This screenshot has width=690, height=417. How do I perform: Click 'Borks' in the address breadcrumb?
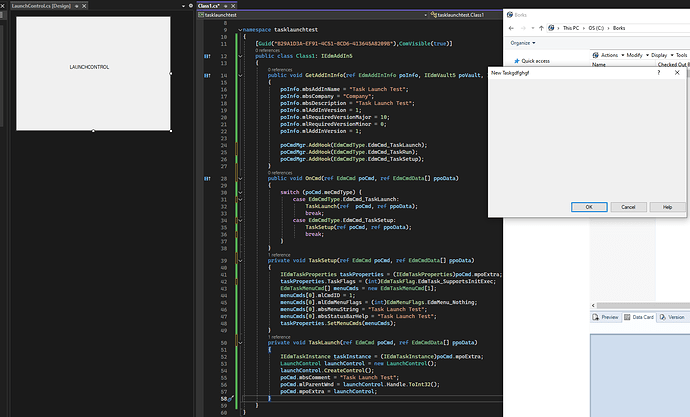[x=619, y=28]
